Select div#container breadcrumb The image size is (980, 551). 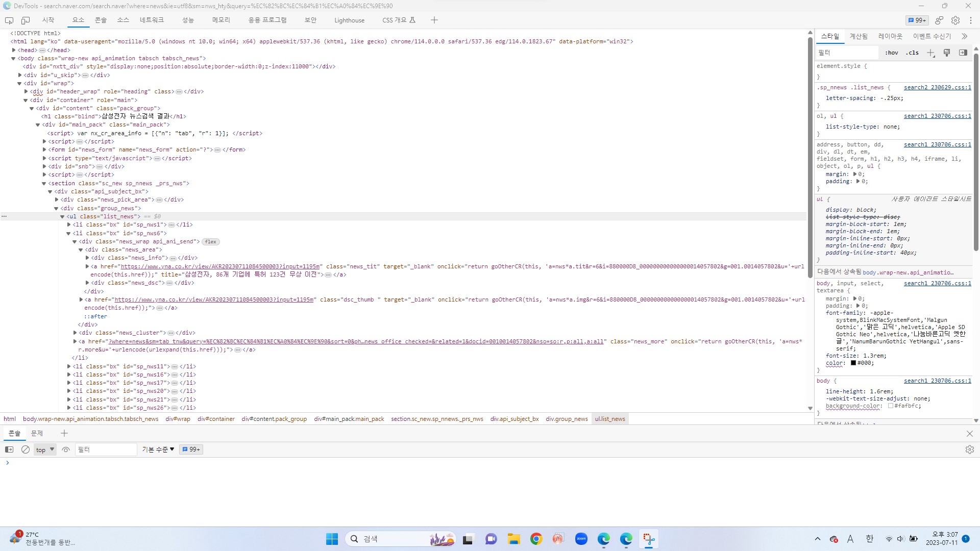216,419
